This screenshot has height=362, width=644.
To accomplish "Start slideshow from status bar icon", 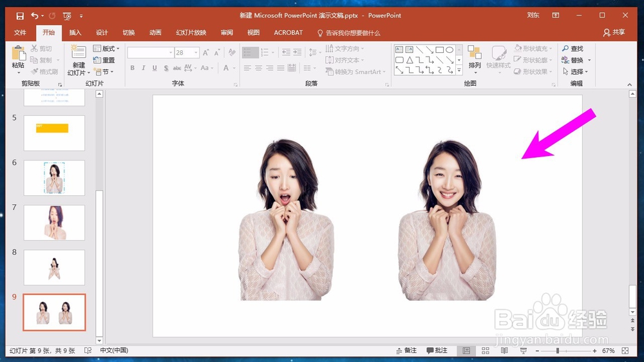I will [x=523, y=350].
